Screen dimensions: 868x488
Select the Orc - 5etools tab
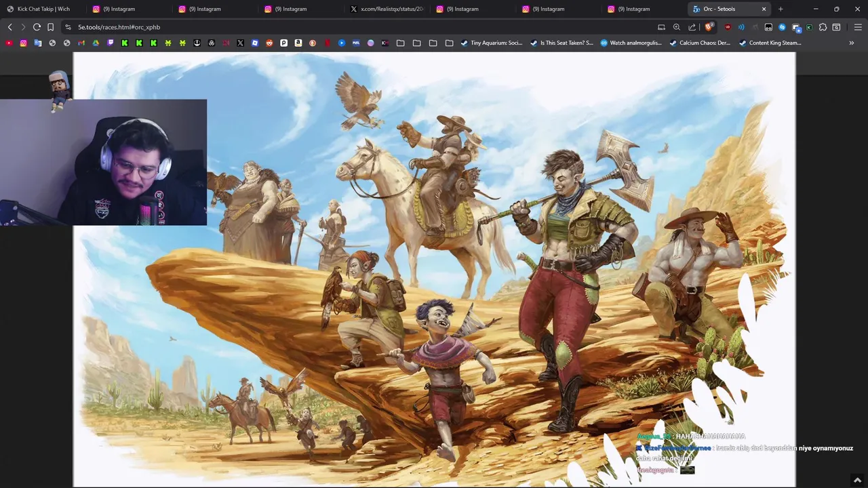tap(729, 9)
